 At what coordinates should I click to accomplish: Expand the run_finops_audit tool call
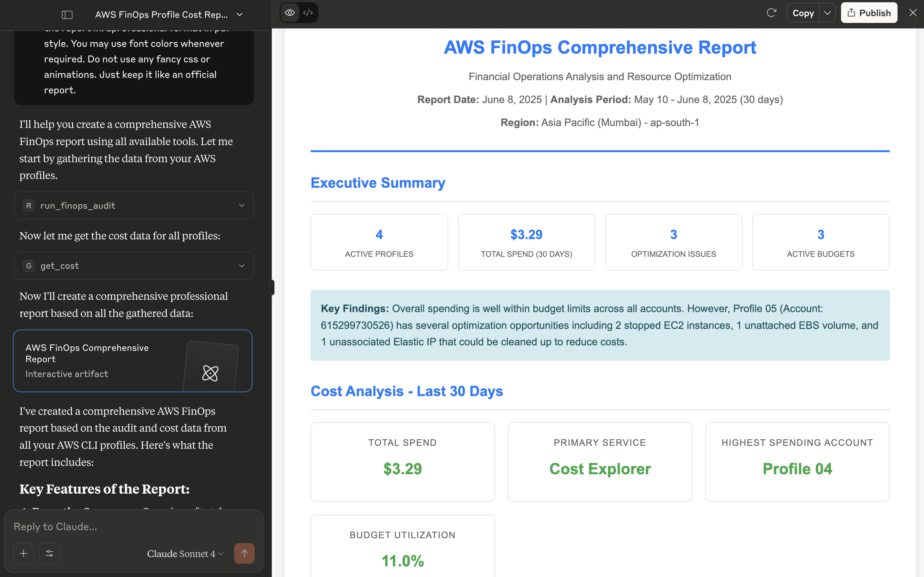tap(134, 205)
